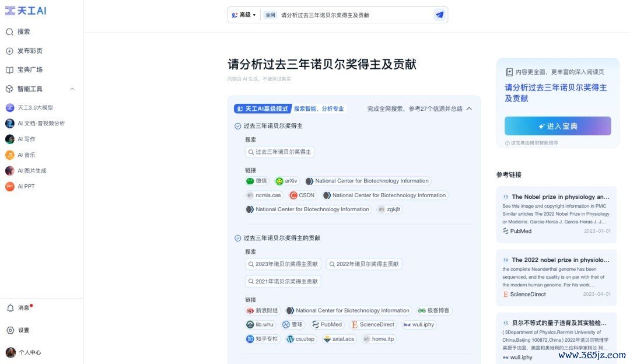Click search chip 2022年诺贝尔奖得主贡献
Screen dimensions: 630x364
tap(364, 264)
